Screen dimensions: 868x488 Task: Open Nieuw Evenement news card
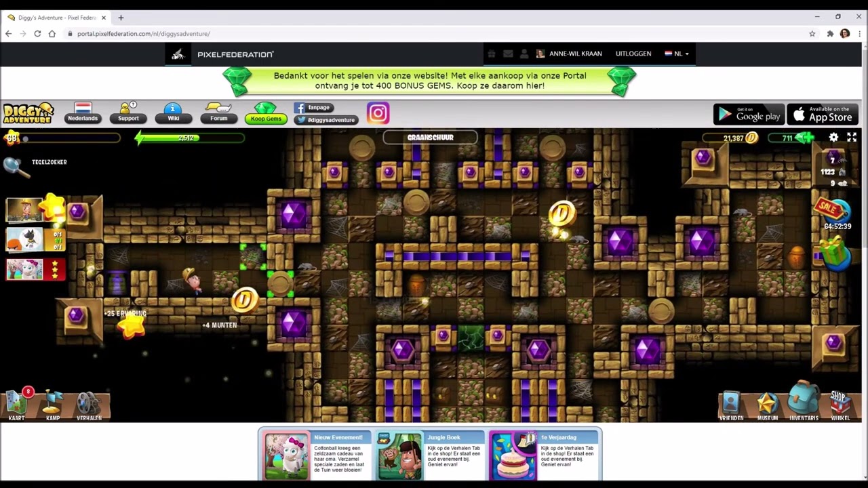tap(317, 455)
